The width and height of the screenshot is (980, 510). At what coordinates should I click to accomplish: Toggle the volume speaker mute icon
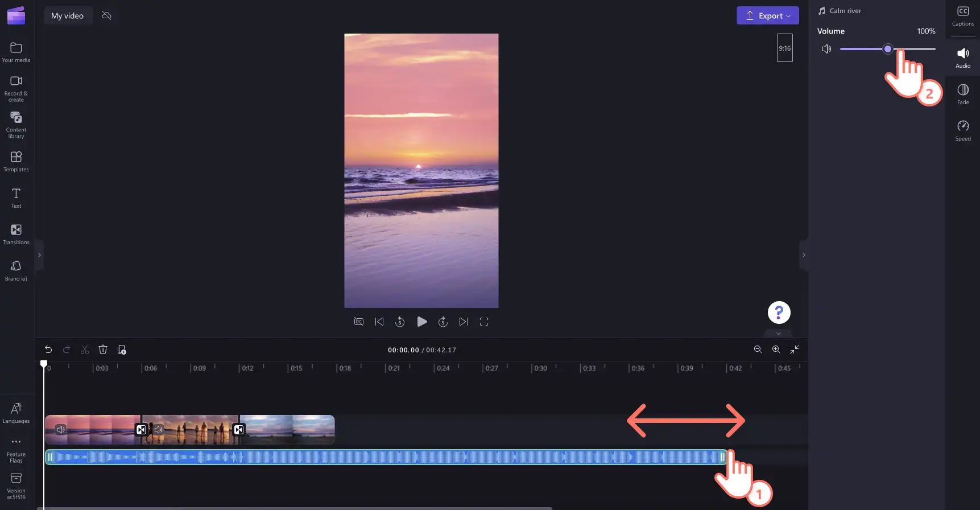826,49
